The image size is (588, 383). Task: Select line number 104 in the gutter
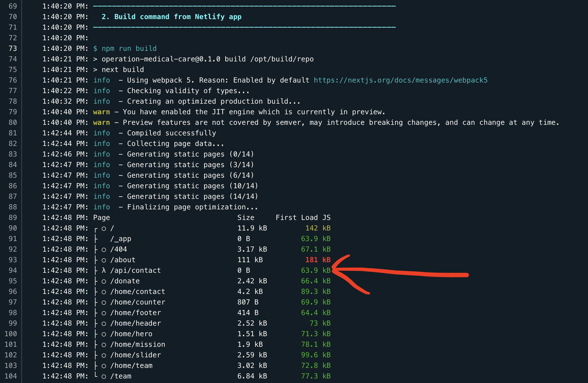[11, 376]
